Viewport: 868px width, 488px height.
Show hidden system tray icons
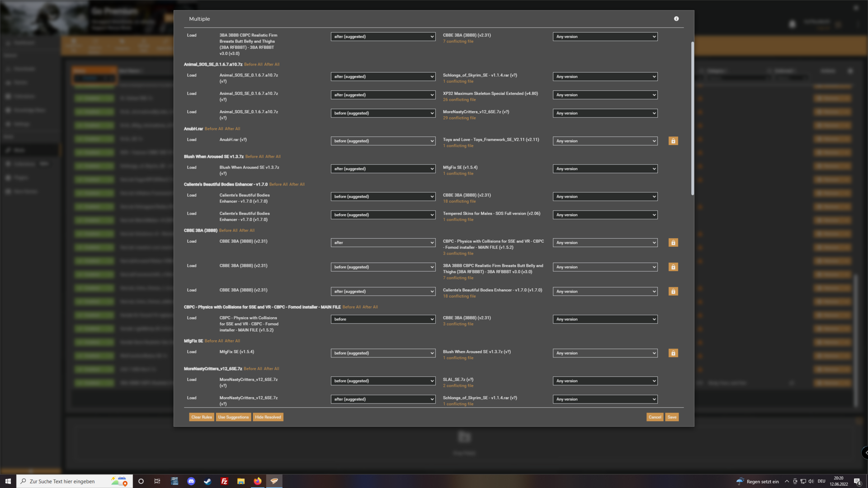click(x=787, y=481)
